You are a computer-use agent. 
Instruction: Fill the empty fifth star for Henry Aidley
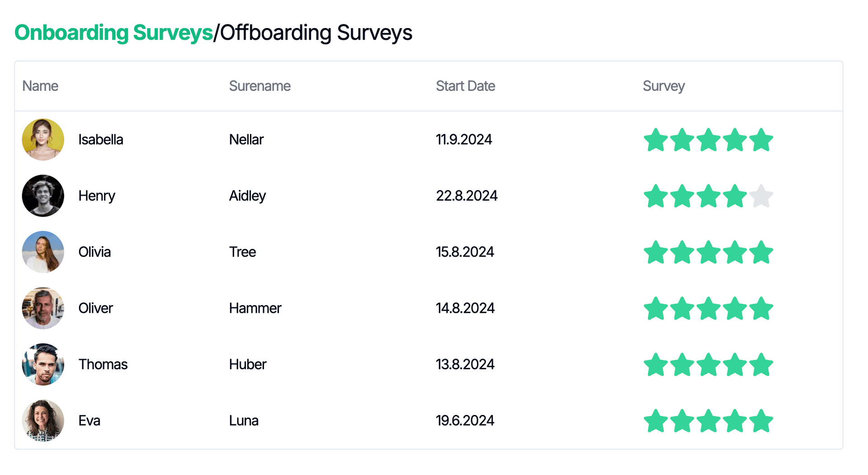coord(762,196)
